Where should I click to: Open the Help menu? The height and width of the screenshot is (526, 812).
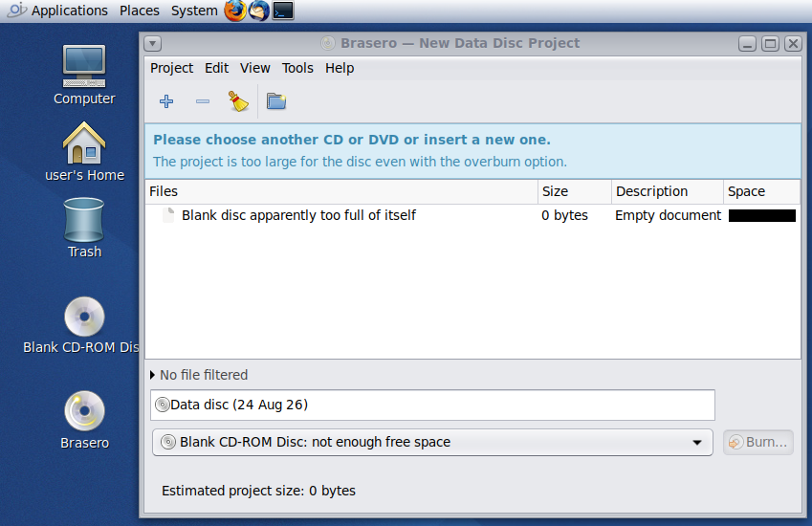tap(340, 68)
